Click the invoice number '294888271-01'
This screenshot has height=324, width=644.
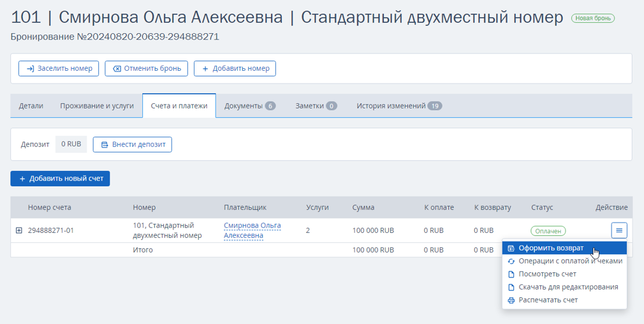(51, 230)
